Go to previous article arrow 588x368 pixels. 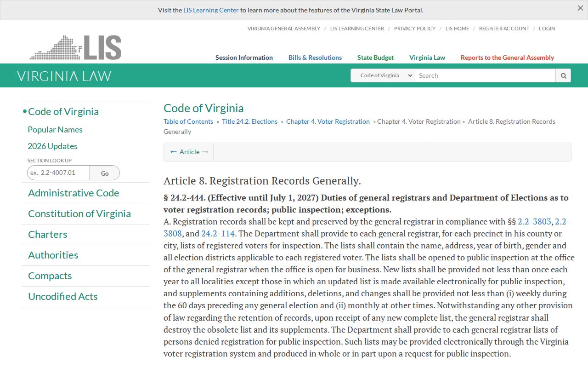(174, 152)
